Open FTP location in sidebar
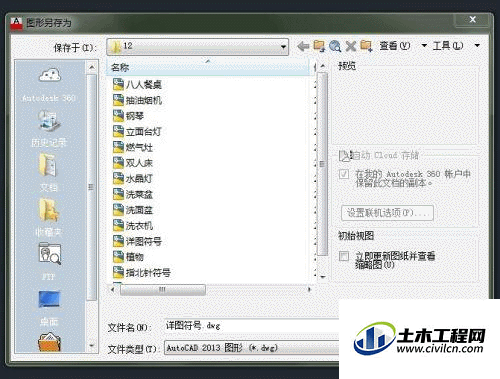 pyautogui.click(x=49, y=262)
